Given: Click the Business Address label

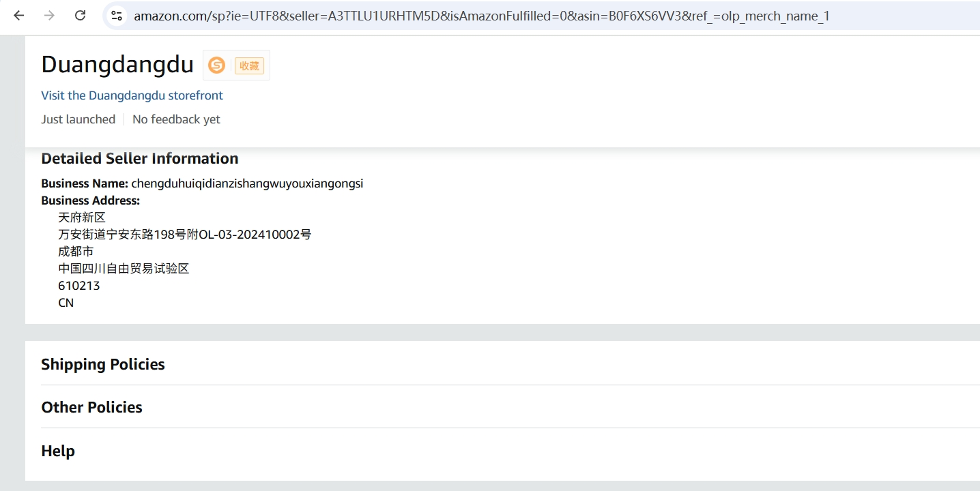Looking at the screenshot, I should tap(90, 200).
